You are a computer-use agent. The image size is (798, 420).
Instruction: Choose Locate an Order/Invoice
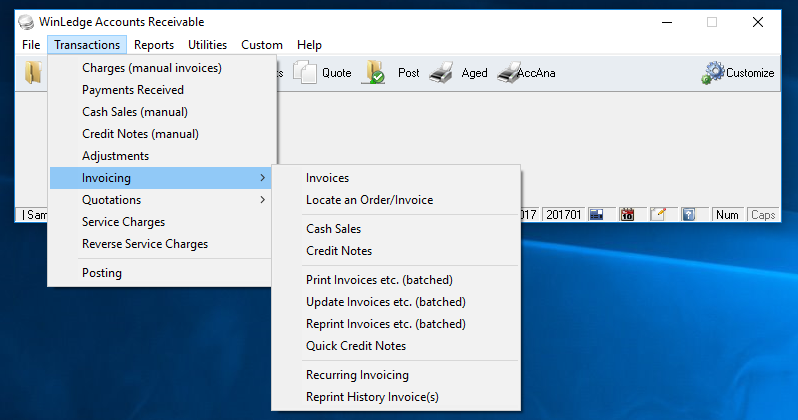[x=369, y=200]
